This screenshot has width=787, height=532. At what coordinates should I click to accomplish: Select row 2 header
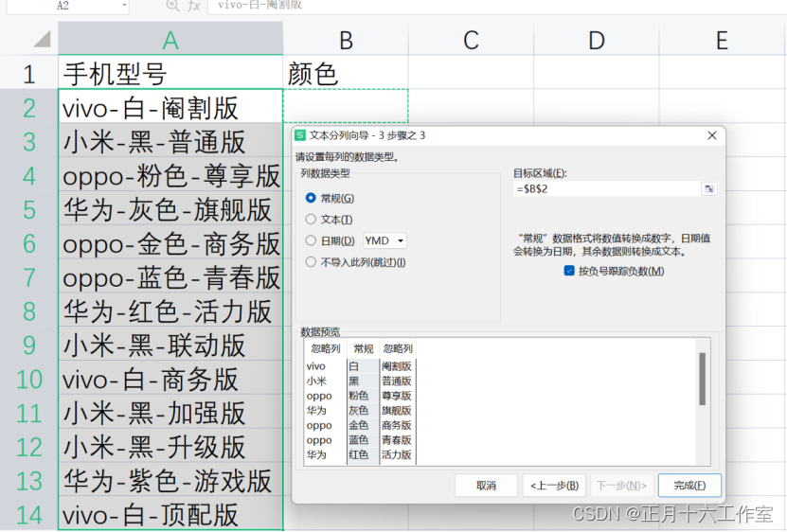[x=29, y=107]
